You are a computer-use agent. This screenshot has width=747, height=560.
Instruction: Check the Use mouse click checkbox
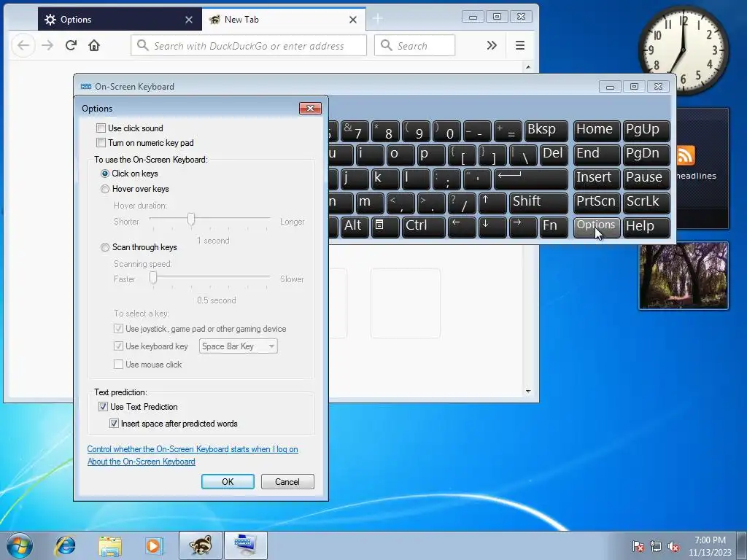(x=118, y=365)
